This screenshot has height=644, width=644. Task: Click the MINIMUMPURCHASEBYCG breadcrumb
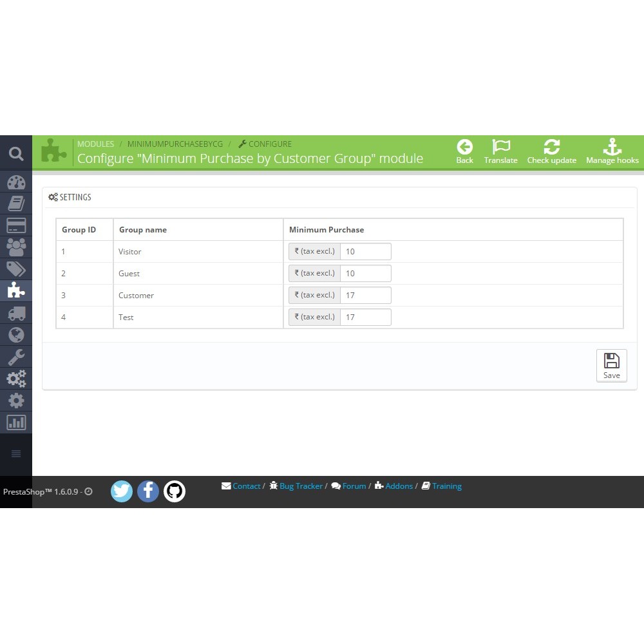point(175,144)
